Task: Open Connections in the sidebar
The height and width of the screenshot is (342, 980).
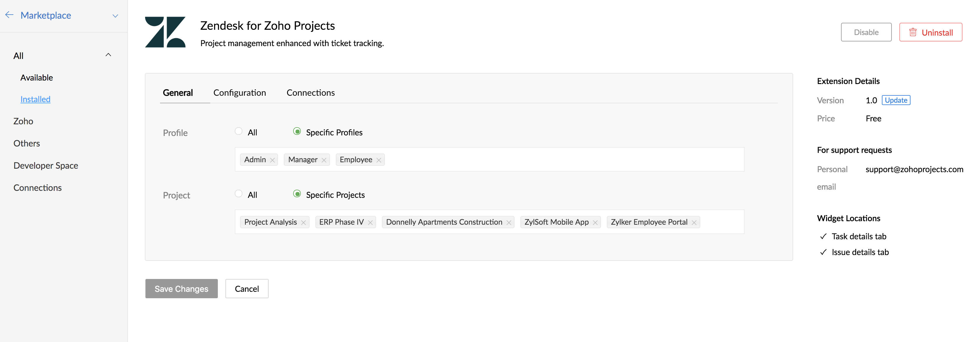Action: 37,188
